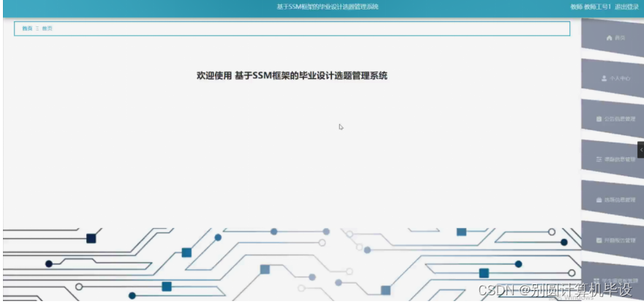Collapse sidebar with the dark arrow tab
Image resolution: width=644 pixels, height=304 pixels.
click(641, 150)
